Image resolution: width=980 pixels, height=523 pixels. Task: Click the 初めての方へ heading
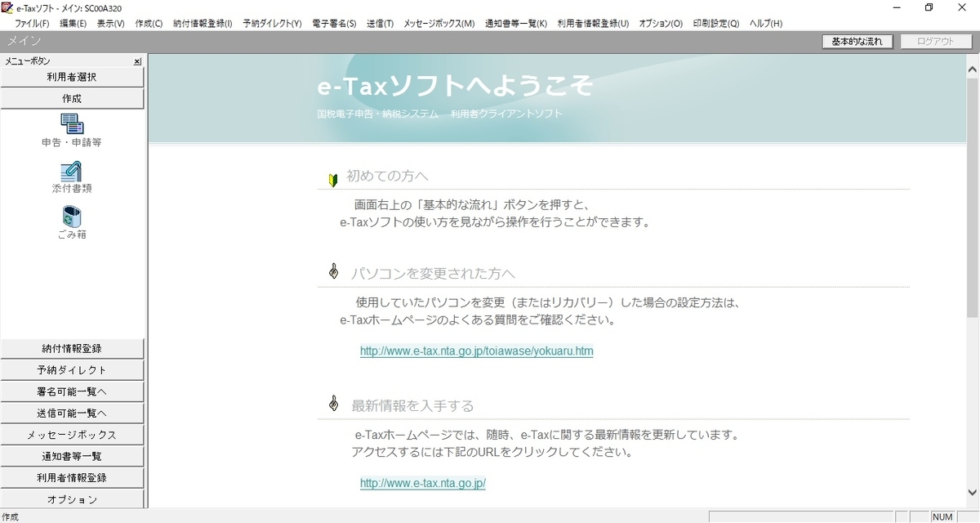(387, 176)
